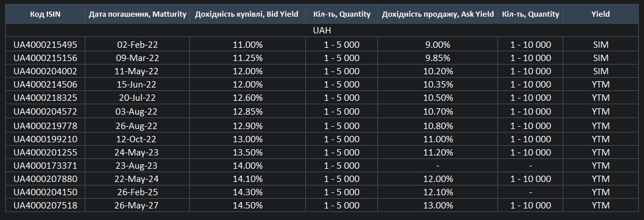Select the Дата погашення, Matturity header
Image resolution: width=644 pixels, height=220 pixels.
[137, 14]
